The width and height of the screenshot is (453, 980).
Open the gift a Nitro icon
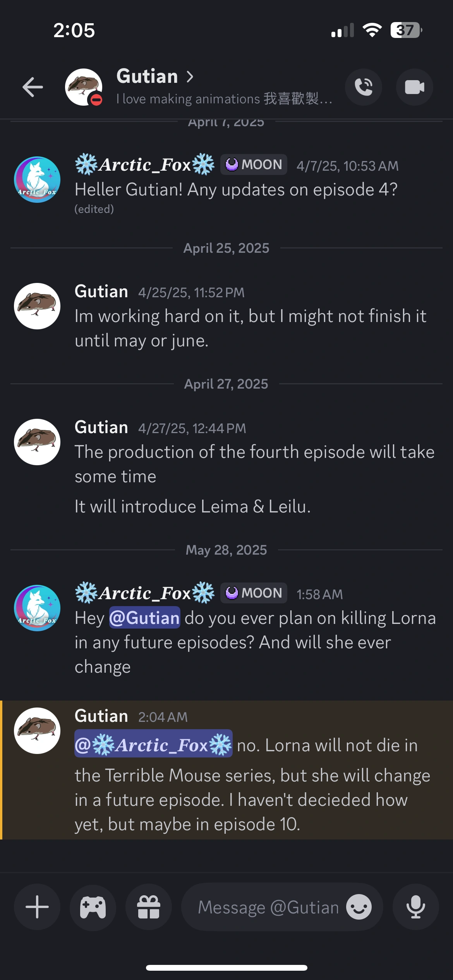[149, 907]
